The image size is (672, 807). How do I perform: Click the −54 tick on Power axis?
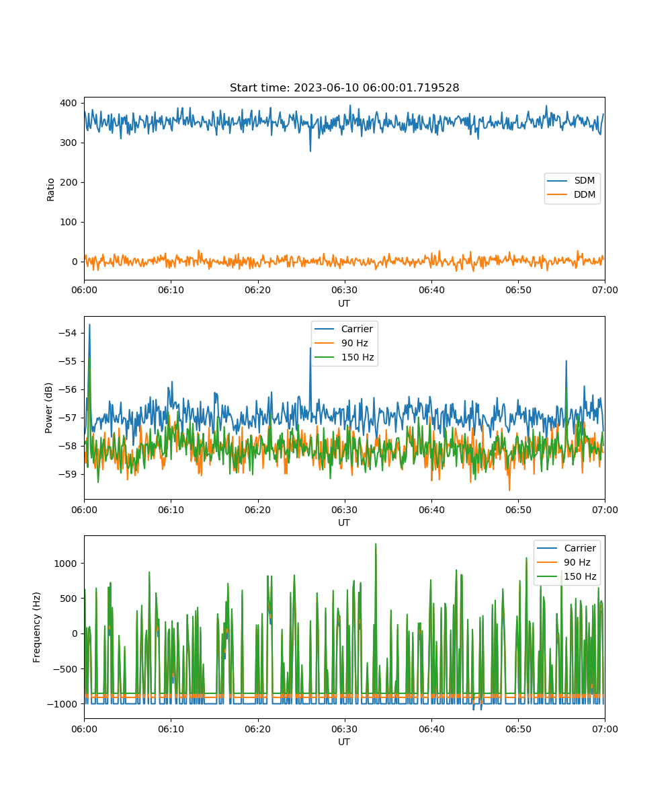point(69,333)
